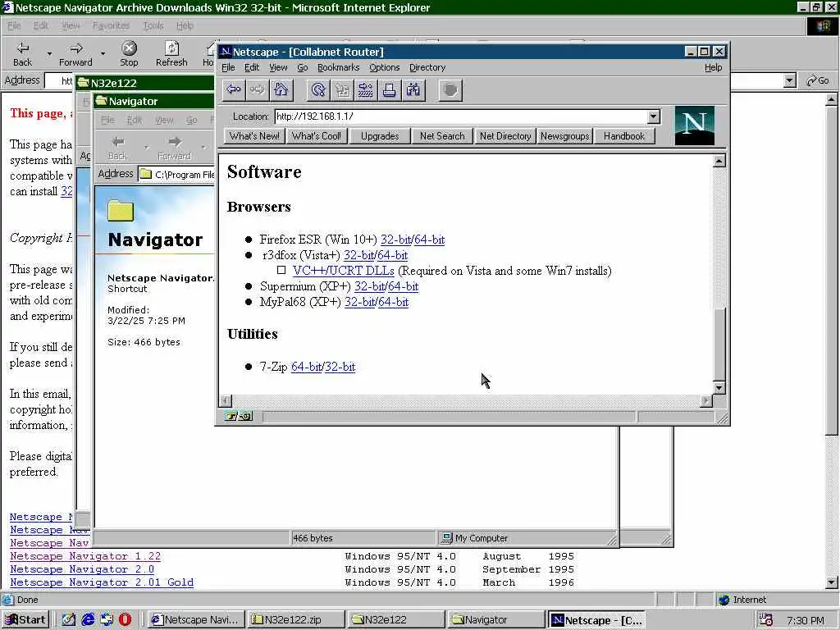Click Internet Explorer's Stop button
This screenshot has height=630, width=840.
click(129, 54)
